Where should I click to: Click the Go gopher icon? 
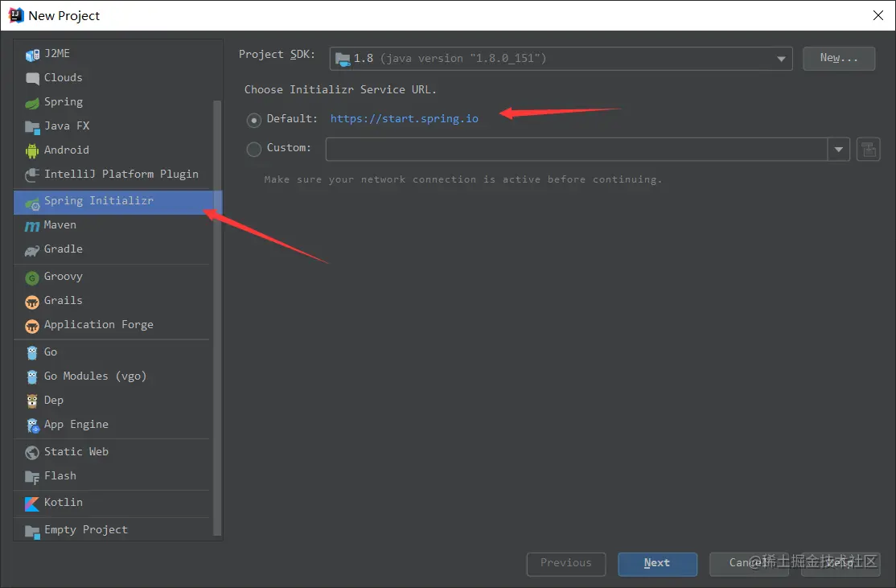tap(32, 353)
